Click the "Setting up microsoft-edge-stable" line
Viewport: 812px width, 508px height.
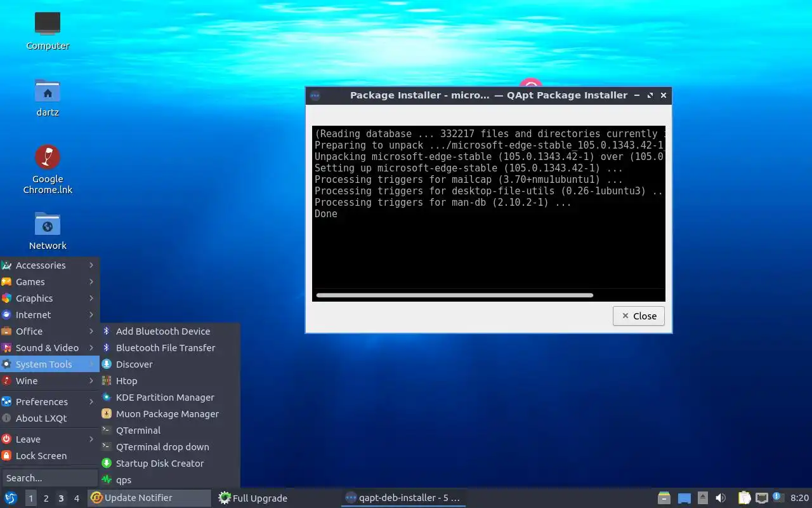tap(469, 168)
